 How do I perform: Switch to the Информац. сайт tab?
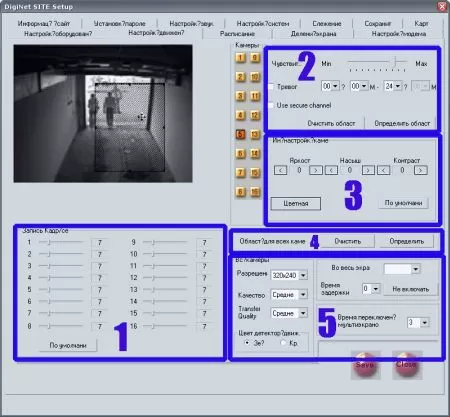44,23
